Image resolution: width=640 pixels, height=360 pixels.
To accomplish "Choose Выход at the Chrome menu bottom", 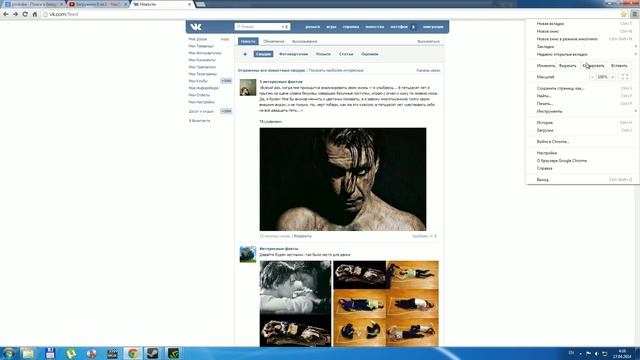I will tap(582, 180).
